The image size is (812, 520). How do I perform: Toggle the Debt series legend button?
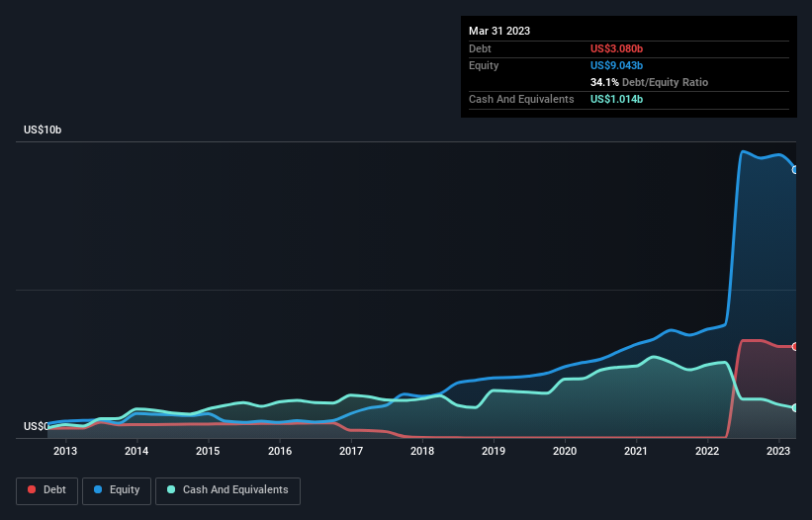[47, 490]
